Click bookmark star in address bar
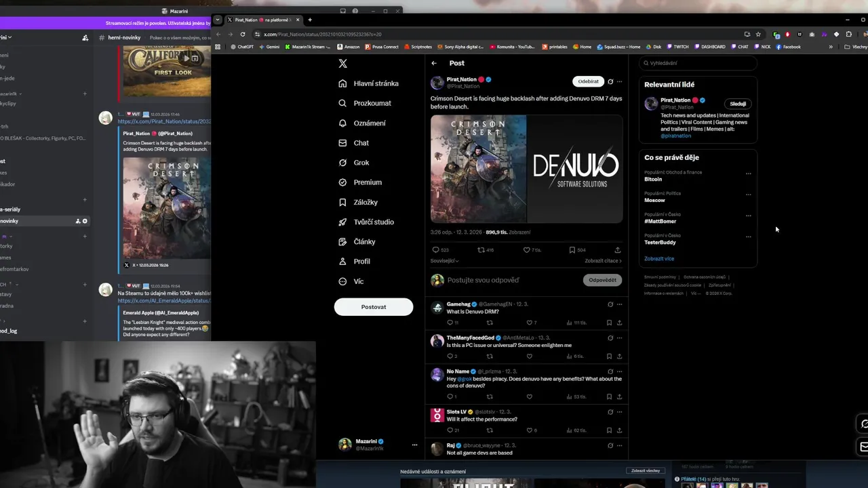The height and width of the screenshot is (488, 868). (x=758, y=34)
